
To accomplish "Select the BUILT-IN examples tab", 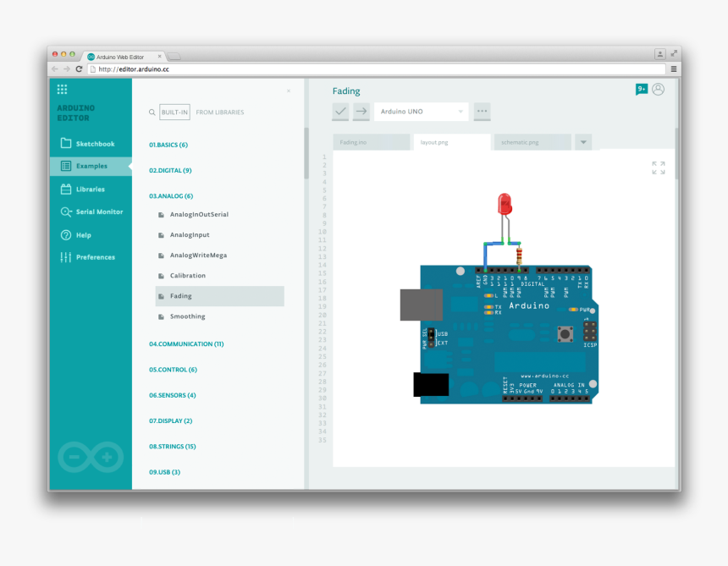I will tap(174, 113).
